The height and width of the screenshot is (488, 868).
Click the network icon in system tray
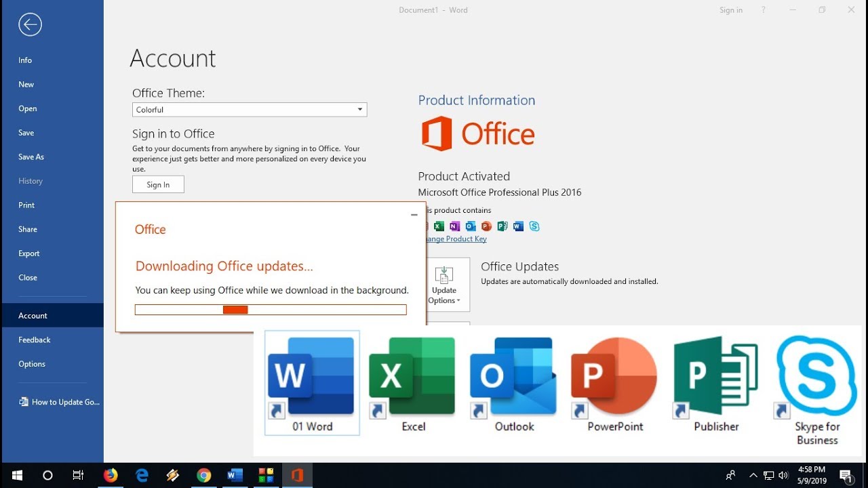(x=769, y=475)
